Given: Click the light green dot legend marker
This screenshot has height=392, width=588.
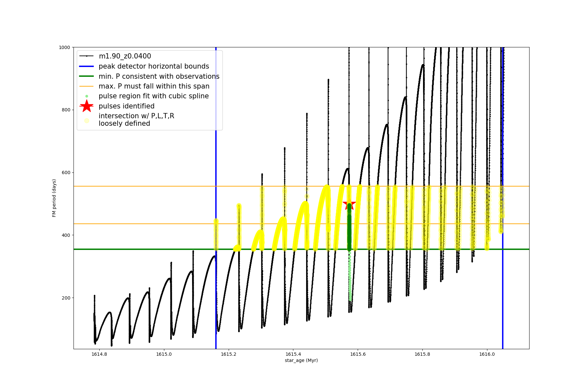Looking at the screenshot, I should (x=87, y=96).
